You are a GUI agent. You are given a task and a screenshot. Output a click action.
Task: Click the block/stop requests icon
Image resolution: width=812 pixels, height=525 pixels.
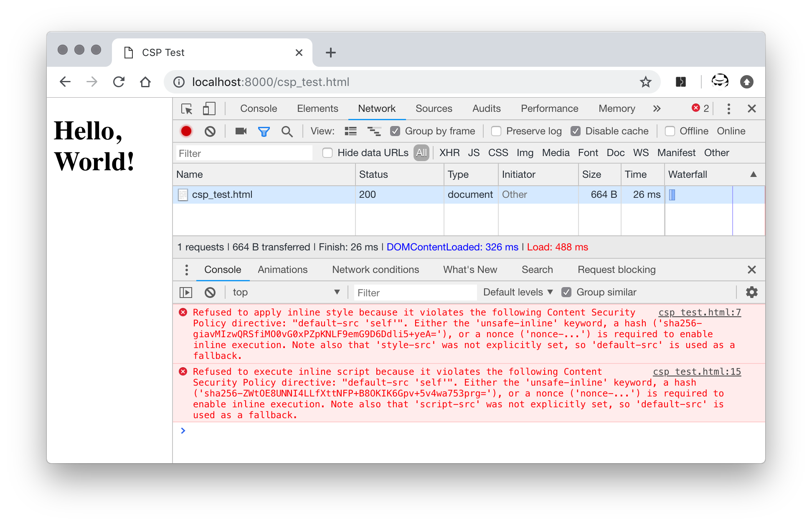[211, 131]
